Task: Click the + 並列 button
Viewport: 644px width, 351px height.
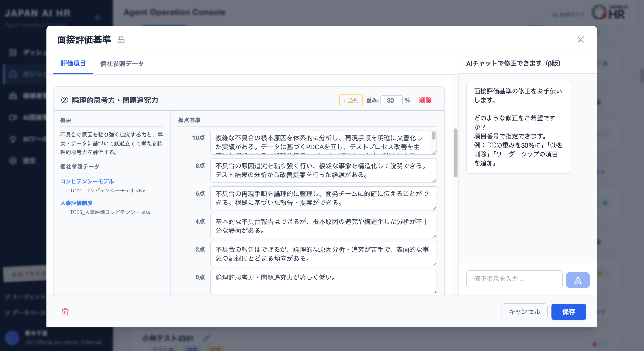Action: (x=351, y=100)
